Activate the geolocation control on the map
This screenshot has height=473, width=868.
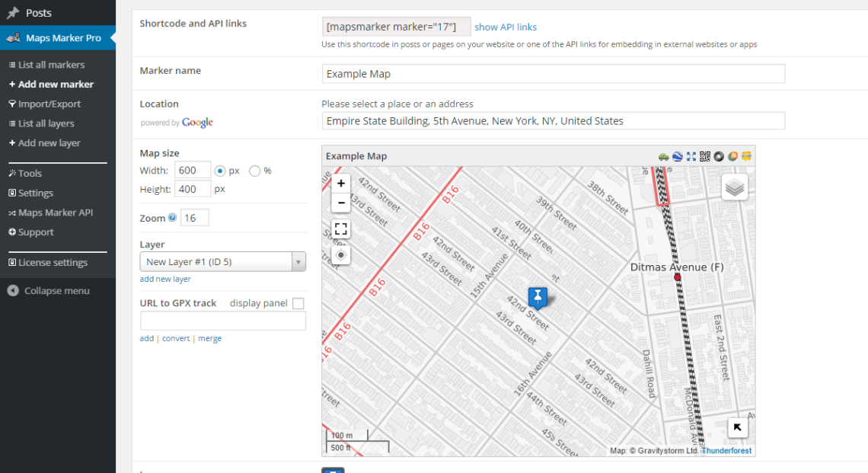click(x=340, y=255)
